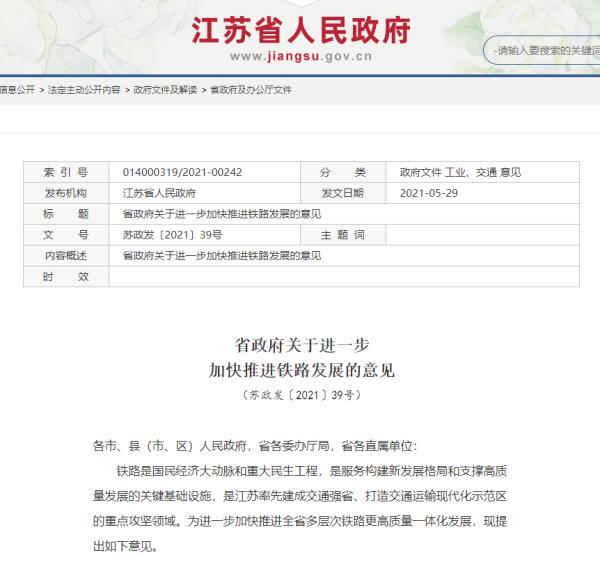Click the 江苏省人民政府 site logo
Image resolution: width=600 pixels, height=564 pixels.
[300, 29]
